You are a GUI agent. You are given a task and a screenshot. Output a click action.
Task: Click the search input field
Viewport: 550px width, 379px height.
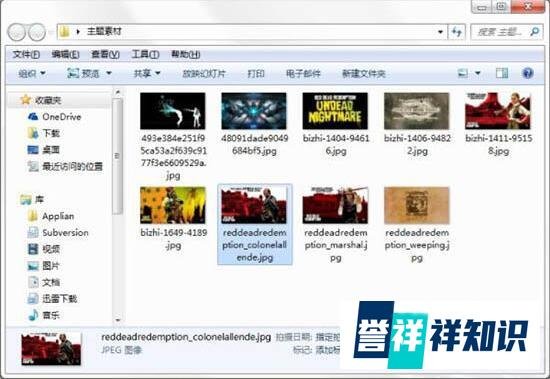tap(499, 32)
